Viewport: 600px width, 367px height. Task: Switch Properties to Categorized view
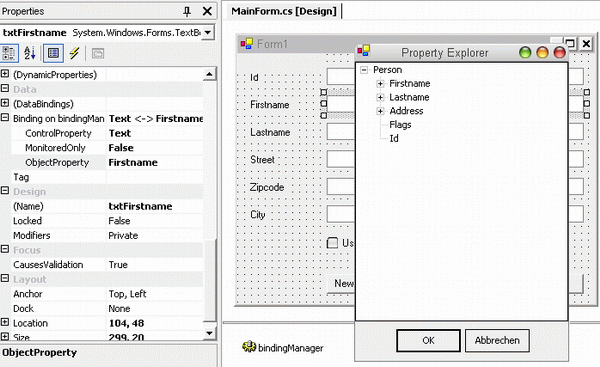(x=9, y=53)
